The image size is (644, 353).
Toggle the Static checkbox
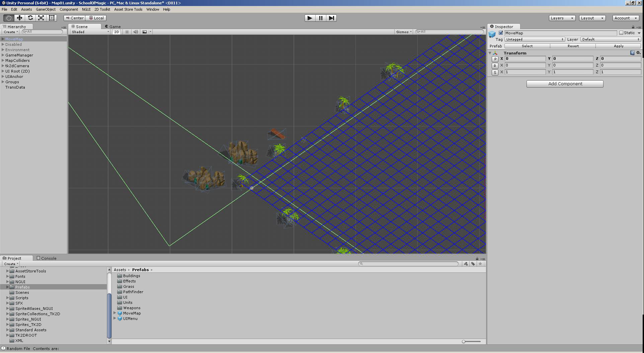pyautogui.click(x=621, y=33)
